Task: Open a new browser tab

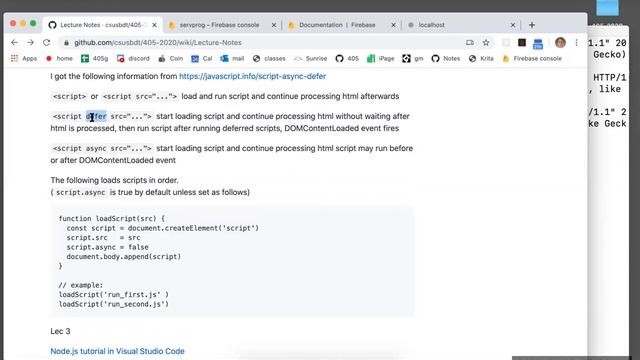Action: coord(531,25)
